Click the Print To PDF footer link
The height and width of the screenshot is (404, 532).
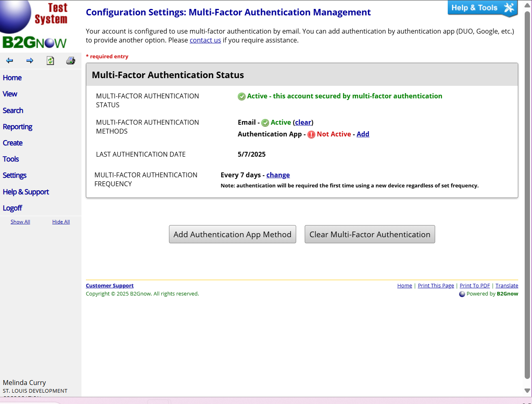tap(474, 285)
